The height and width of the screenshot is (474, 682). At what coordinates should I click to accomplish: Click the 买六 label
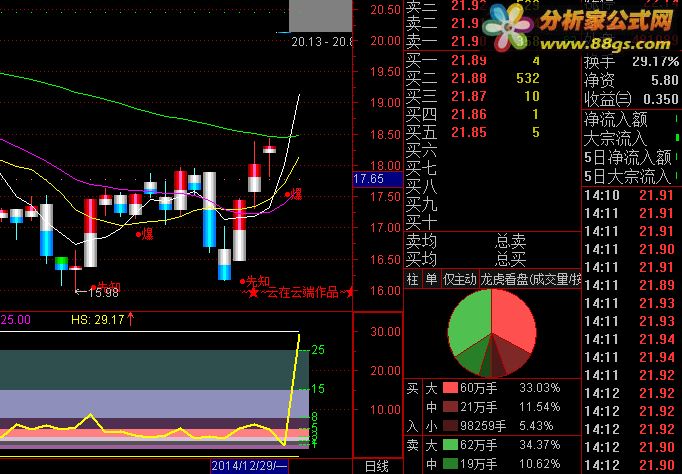[421, 150]
